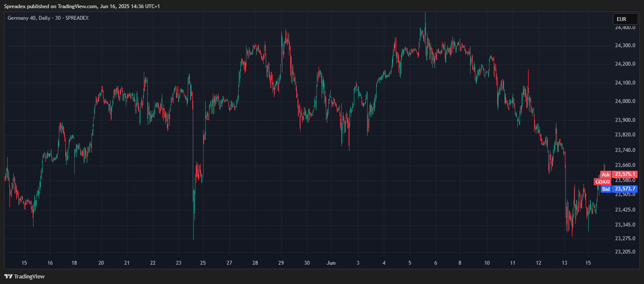The height and width of the screenshot is (284, 644).
Task: Click date 20 on the time axis
Action: 101,263
